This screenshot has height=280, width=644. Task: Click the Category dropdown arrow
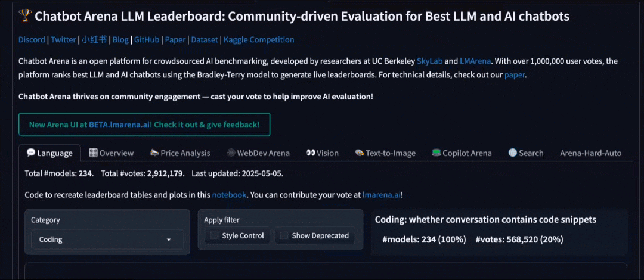pos(168,239)
